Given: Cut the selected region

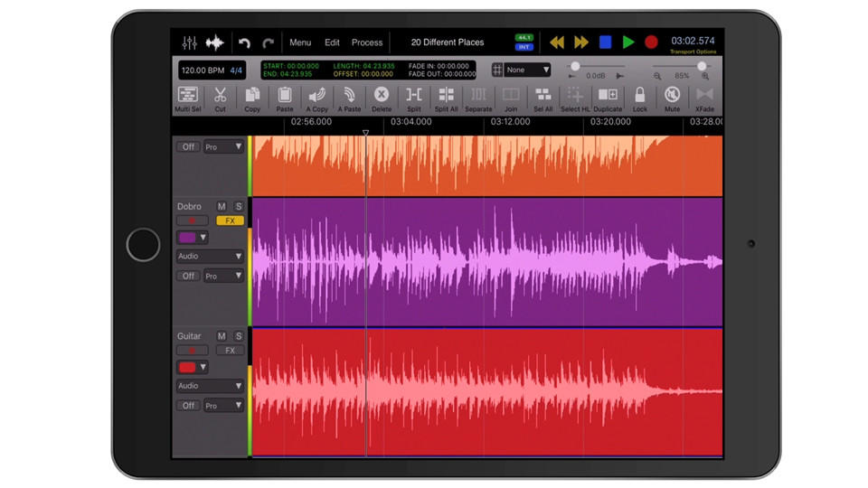Looking at the screenshot, I should pyautogui.click(x=221, y=99).
